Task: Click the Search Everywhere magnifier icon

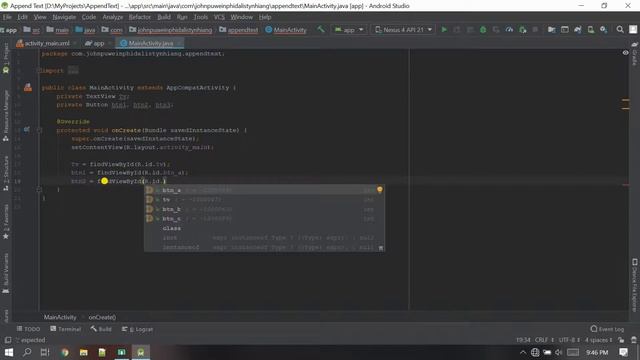Action: click(x=620, y=30)
